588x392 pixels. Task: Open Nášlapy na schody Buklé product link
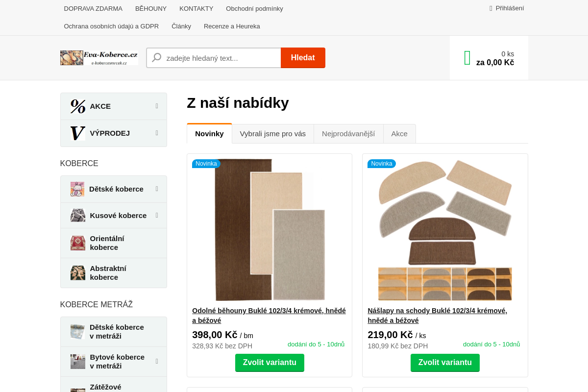click(438, 316)
